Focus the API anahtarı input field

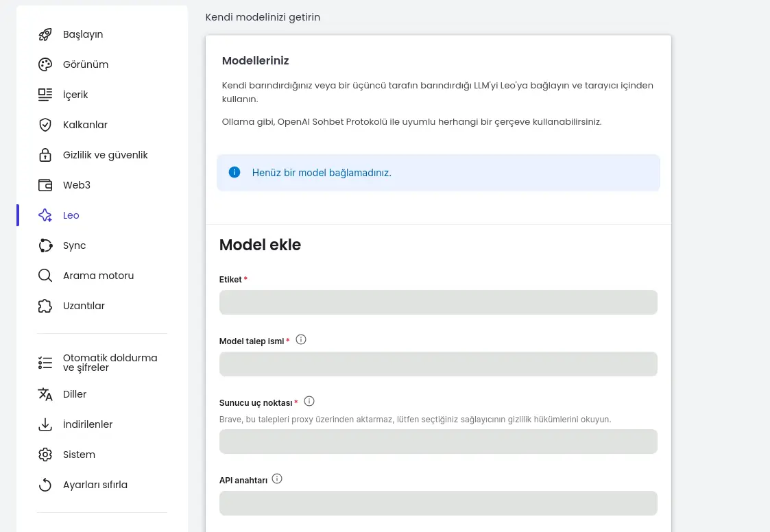click(438, 503)
